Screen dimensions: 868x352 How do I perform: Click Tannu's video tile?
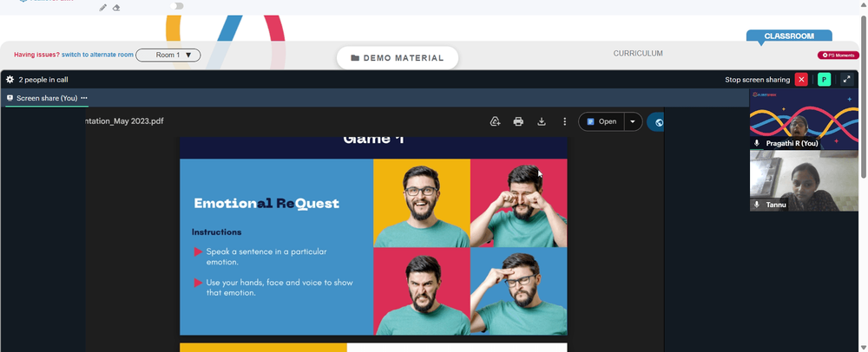804,180
